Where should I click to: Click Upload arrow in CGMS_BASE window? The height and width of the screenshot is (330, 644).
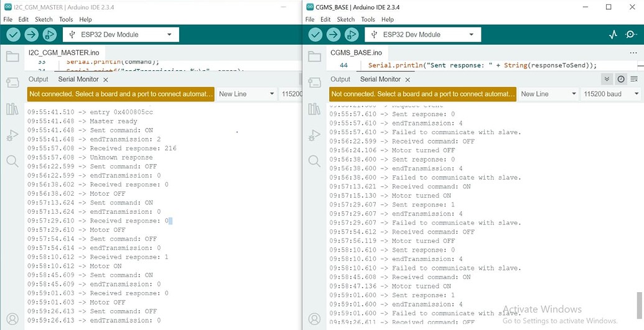(334, 34)
